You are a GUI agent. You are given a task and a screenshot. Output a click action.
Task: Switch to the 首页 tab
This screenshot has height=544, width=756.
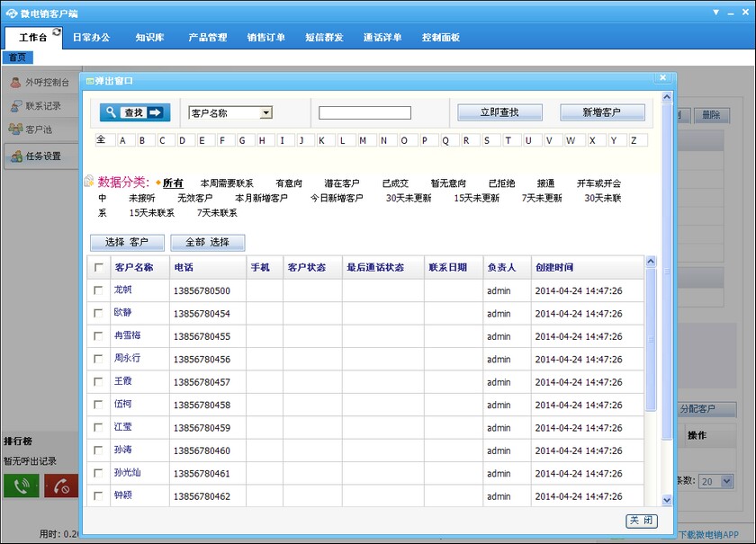coord(17,58)
